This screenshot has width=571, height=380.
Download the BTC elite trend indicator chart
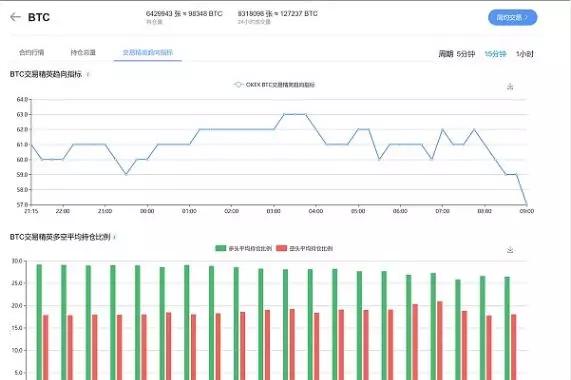[510, 87]
